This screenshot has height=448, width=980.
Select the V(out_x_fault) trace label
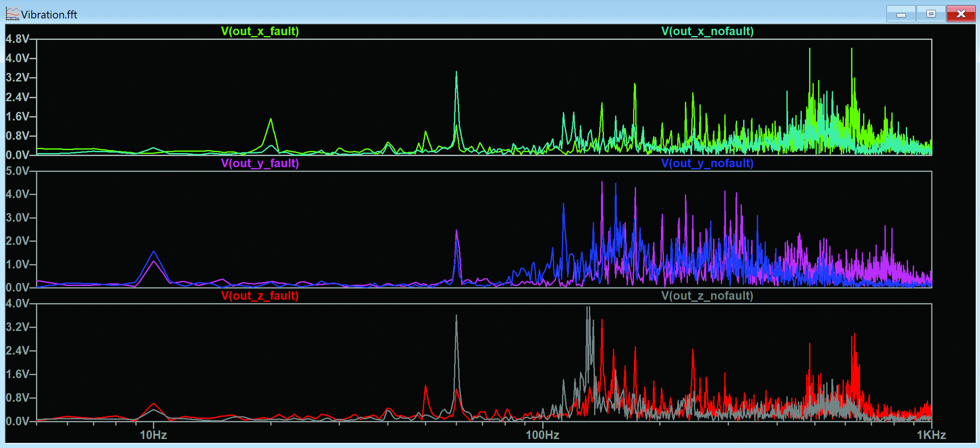point(260,31)
